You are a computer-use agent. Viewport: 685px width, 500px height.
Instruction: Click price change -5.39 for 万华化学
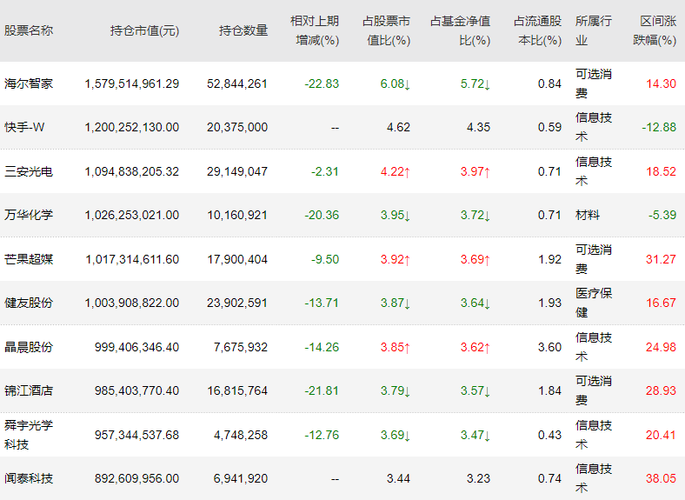(663, 215)
